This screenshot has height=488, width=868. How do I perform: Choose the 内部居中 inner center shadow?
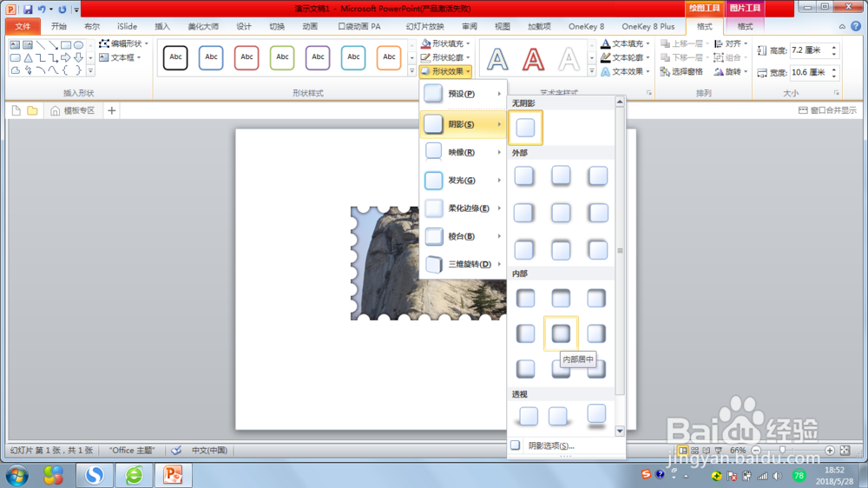(561, 333)
